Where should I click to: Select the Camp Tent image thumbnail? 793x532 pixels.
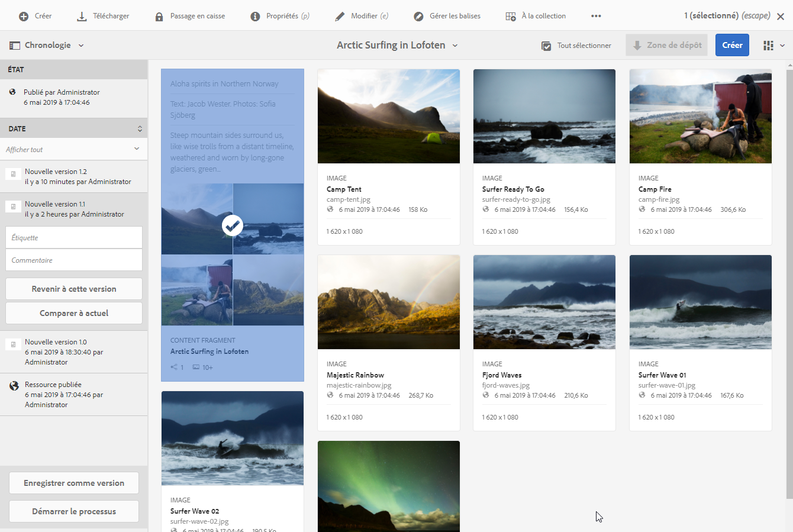tap(389, 117)
